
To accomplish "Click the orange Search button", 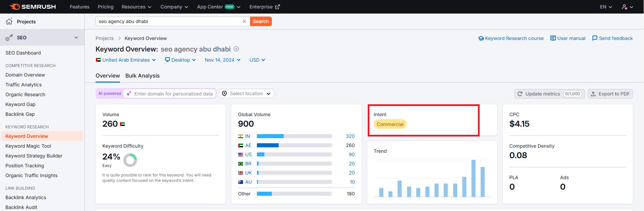I will point(261,21).
